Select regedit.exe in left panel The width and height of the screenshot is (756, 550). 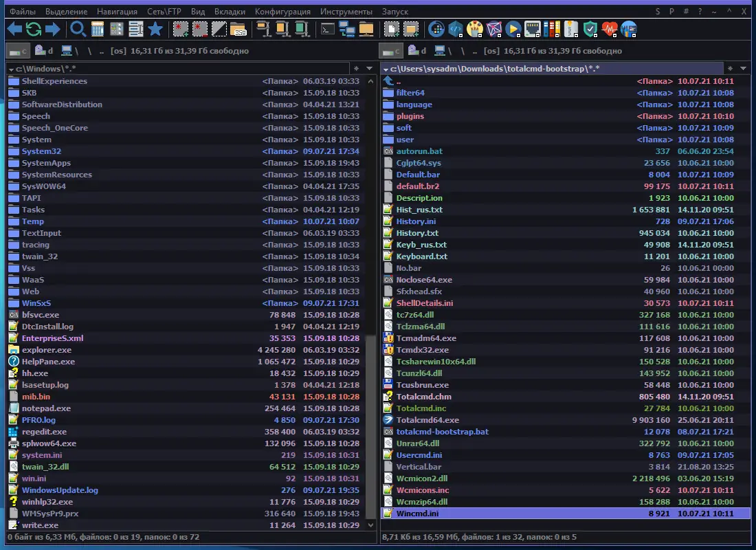click(186, 432)
